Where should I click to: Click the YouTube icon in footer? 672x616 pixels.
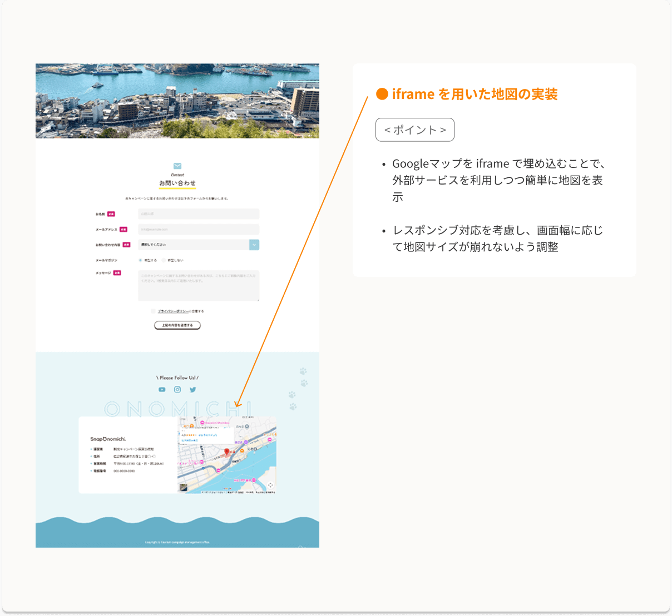(x=162, y=390)
